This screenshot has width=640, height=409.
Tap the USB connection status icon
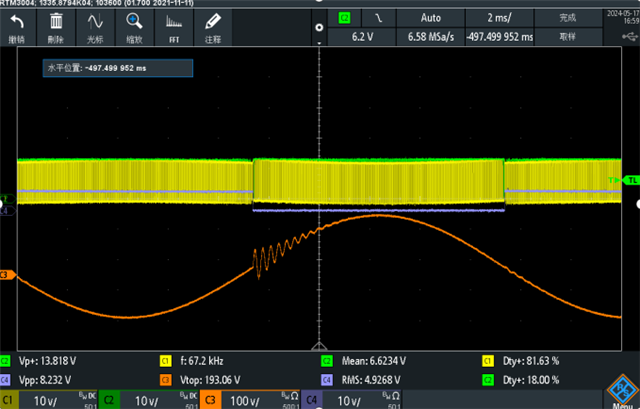coord(630,37)
